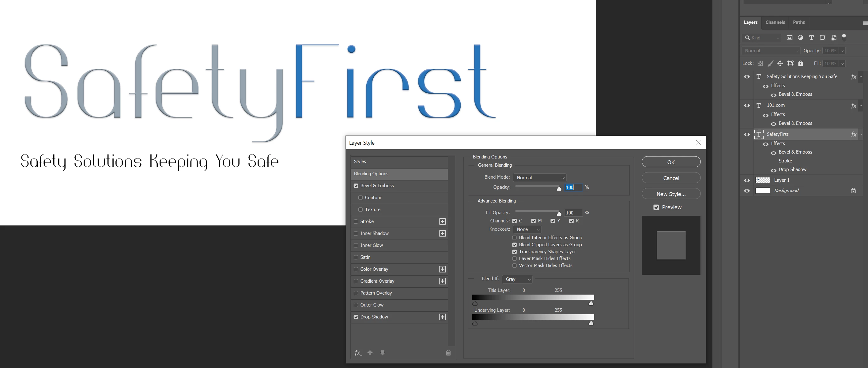Click the fx add style icon in dialog
This screenshot has height=368, width=868.
357,352
